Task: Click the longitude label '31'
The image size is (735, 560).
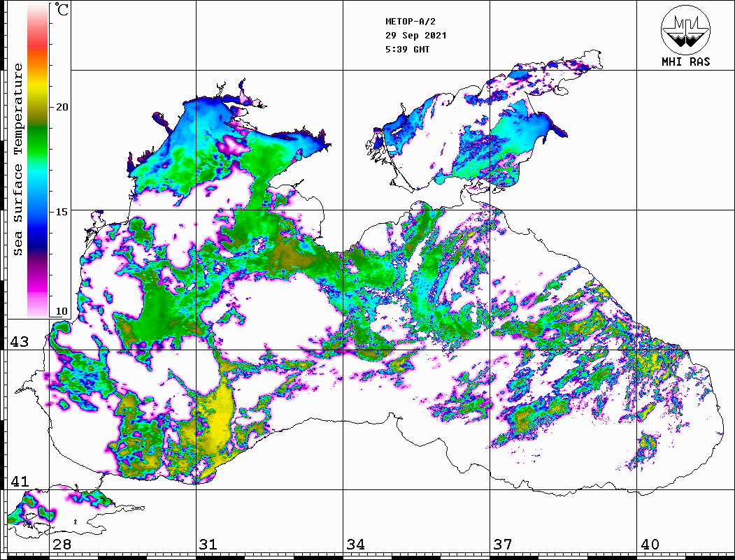Action: tap(208, 545)
